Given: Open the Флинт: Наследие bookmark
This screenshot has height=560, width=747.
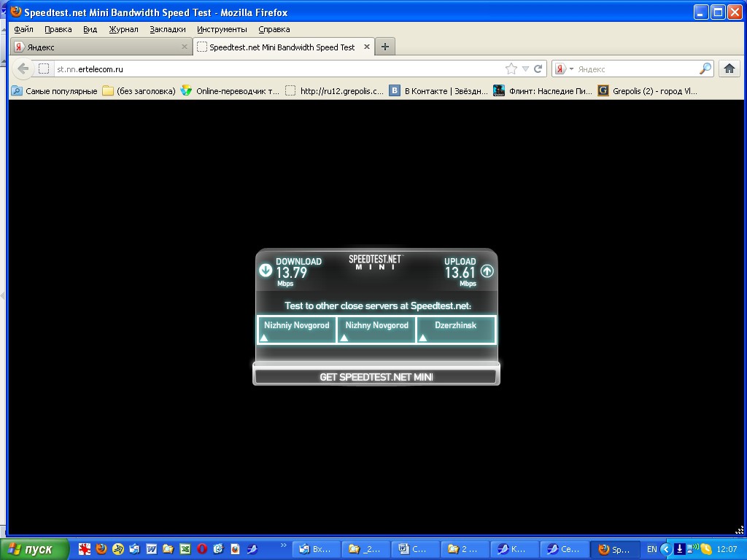Looking at the screenshot, I should 543,91.
